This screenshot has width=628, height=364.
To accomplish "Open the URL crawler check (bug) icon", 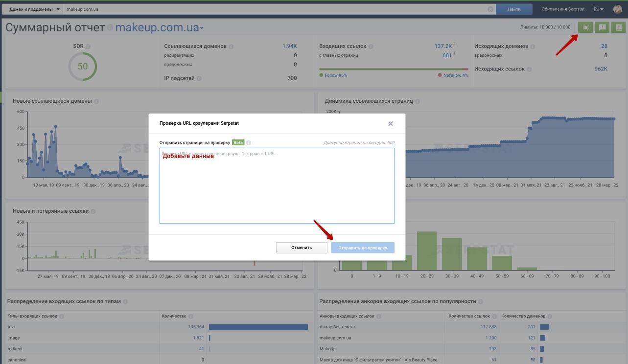I will coord(585,27).
